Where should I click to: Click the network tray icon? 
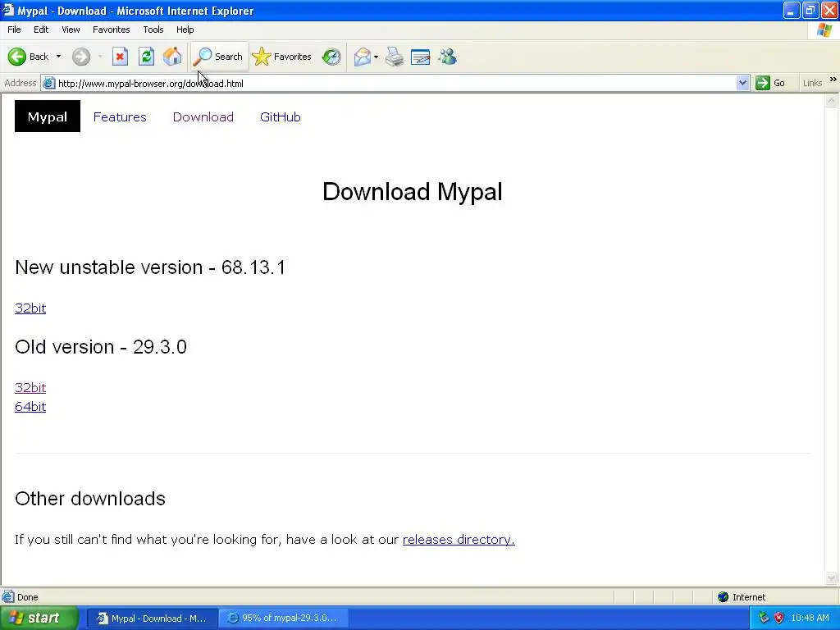point(764,618)
